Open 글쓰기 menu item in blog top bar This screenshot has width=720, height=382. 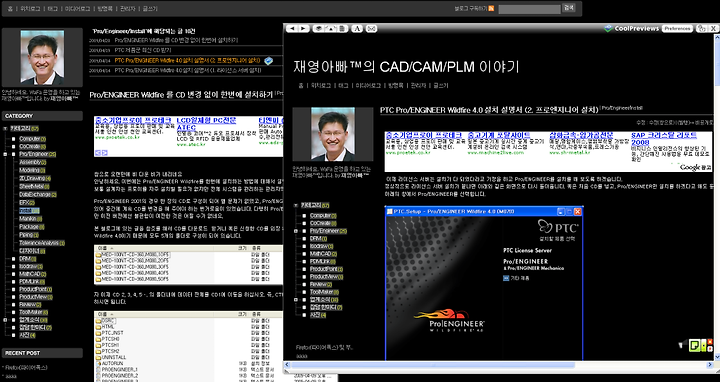[x=150, y=9]
